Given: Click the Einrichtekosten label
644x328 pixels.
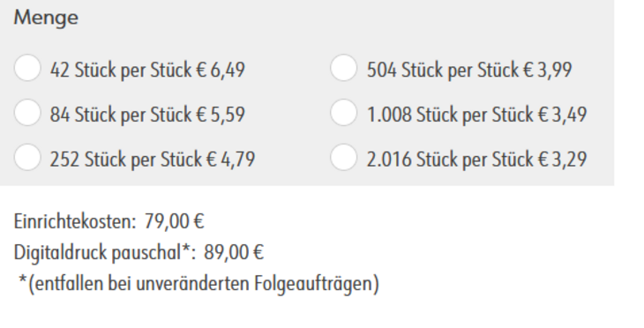Looking at the screenshot, I should (75, 221).
